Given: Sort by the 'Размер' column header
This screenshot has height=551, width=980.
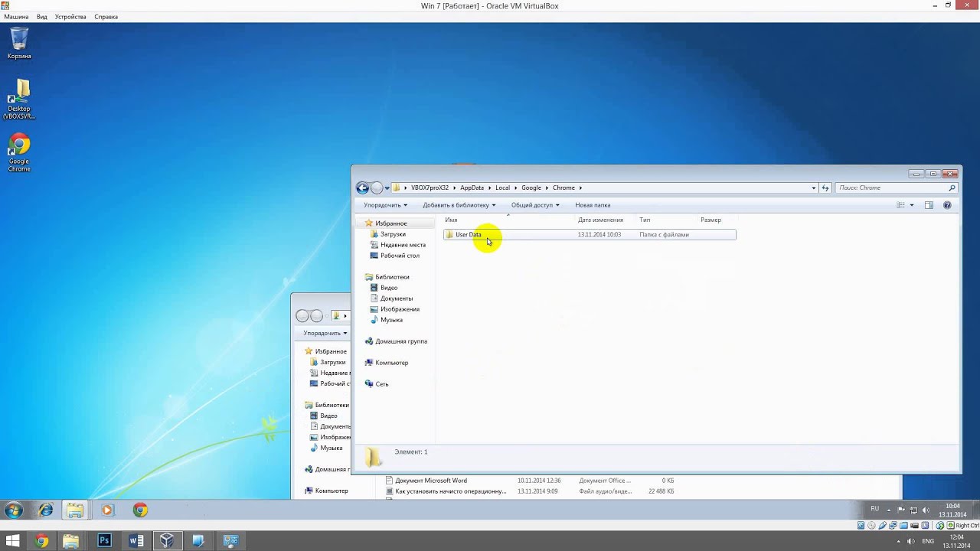Looking at the screenshot, I should (x=710, y=220).
